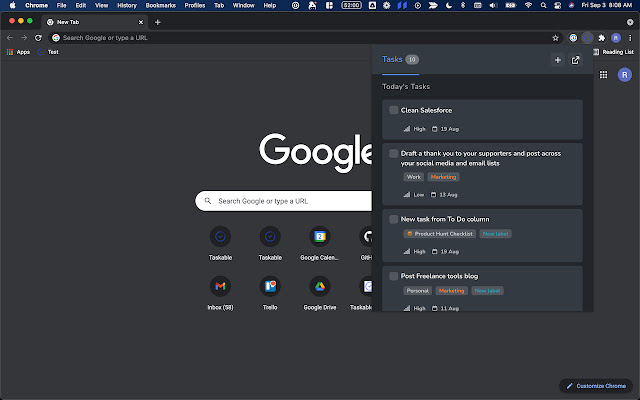Open the Extensions puzzle icon
640x400 pixels.
pyautogui.click(x=602, y=38)
